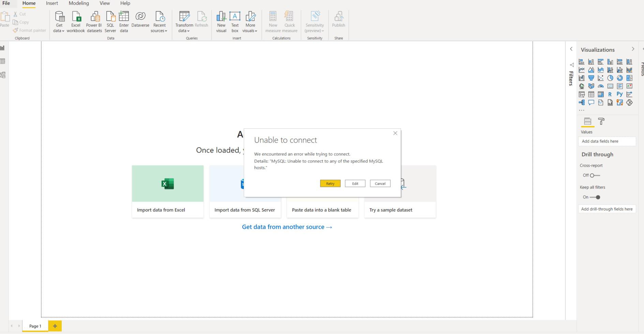The height and width of the screenshot is (334, 644).
Task: Select the line chart visual
Action: [x=582, y=70]
